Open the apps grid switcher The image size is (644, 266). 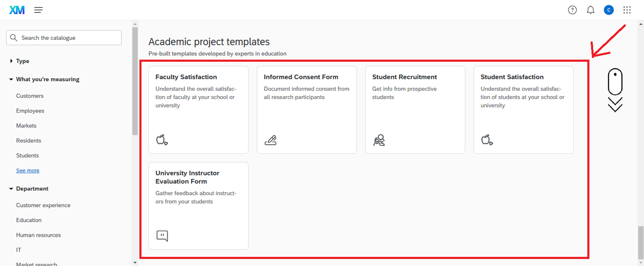tap(627, 10)
